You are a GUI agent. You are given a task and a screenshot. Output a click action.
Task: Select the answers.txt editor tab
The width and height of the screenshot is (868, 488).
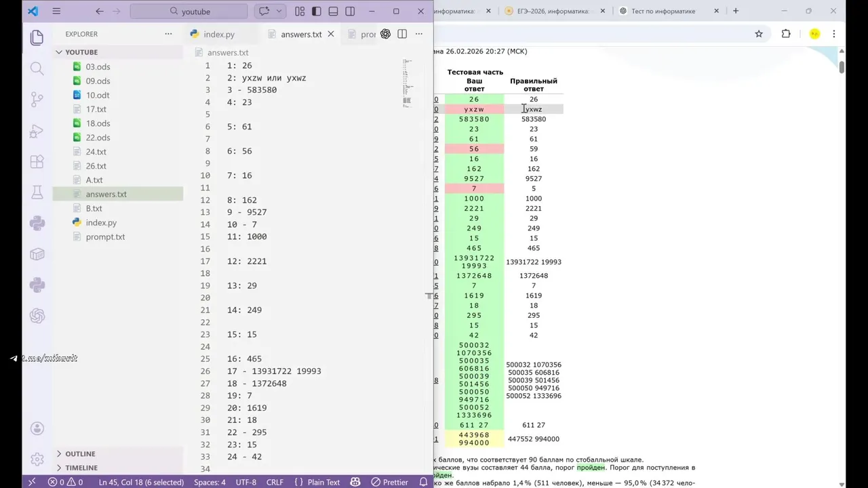[x=301, y=34]
